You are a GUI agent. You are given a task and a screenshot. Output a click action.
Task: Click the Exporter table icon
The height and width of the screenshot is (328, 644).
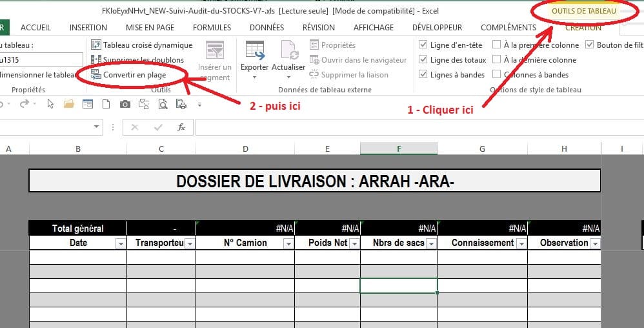(255, 50)
